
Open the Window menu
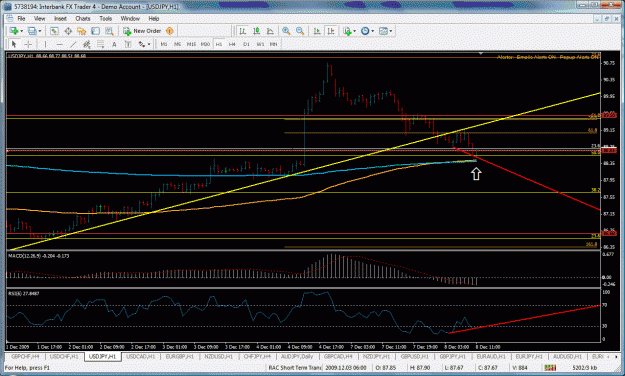(x=130, y=18)
